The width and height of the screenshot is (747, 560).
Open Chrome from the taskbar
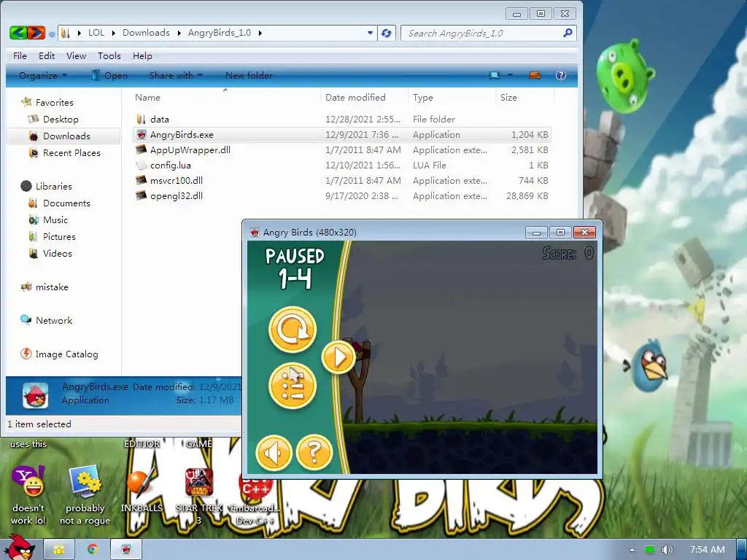click(93, 550)
